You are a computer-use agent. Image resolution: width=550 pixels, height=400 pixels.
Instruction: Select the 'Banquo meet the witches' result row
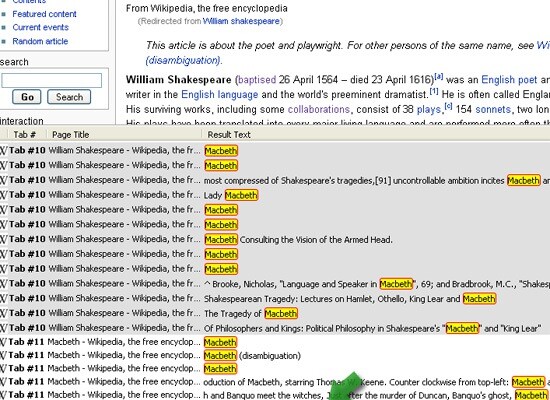pos(275,395)
